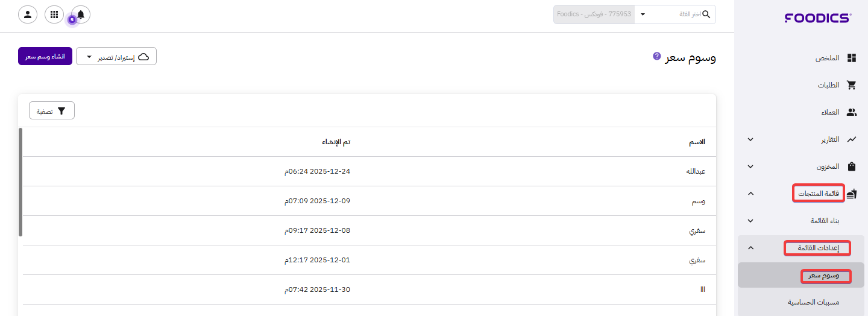The height and width of the screenshot is (316, 868).
Task: Click the help question mark beside وسوم سعر
Action: (656, 56)
